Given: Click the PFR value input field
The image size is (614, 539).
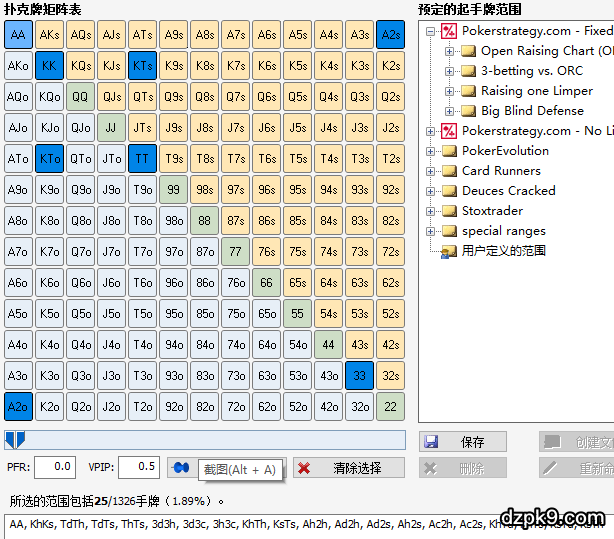Looking at the screenshot, I should coord(55,467).
